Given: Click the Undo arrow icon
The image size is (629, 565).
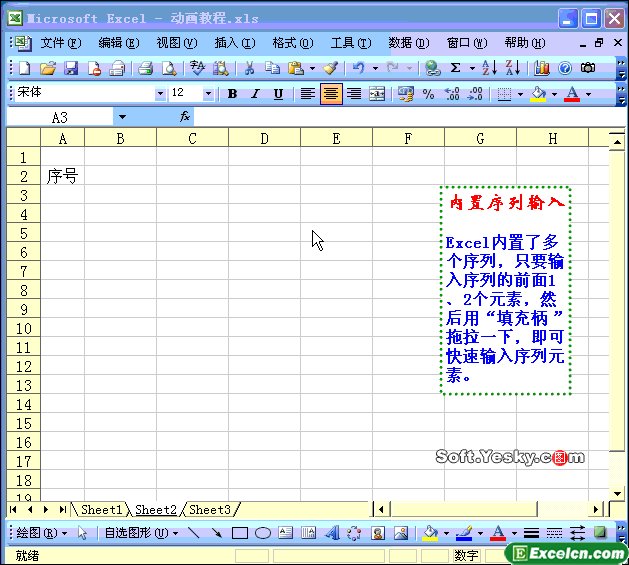Looking at the screenshot, I should (x=358, y=68).
